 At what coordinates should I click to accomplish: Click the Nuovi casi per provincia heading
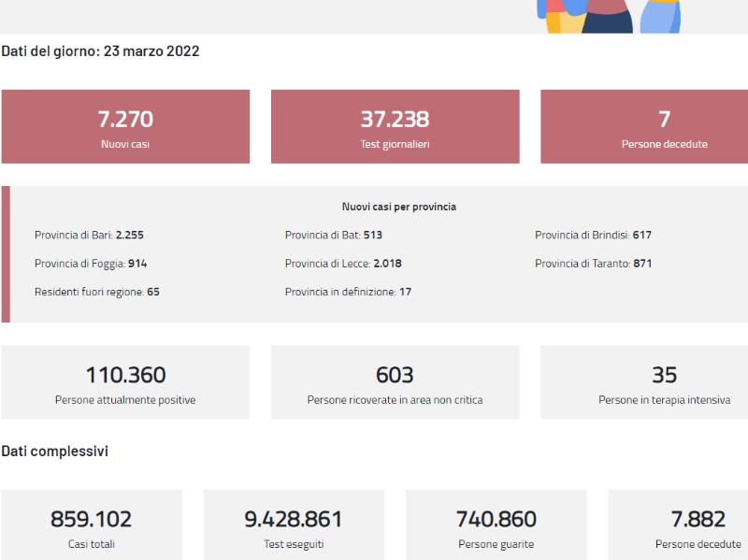399,207
